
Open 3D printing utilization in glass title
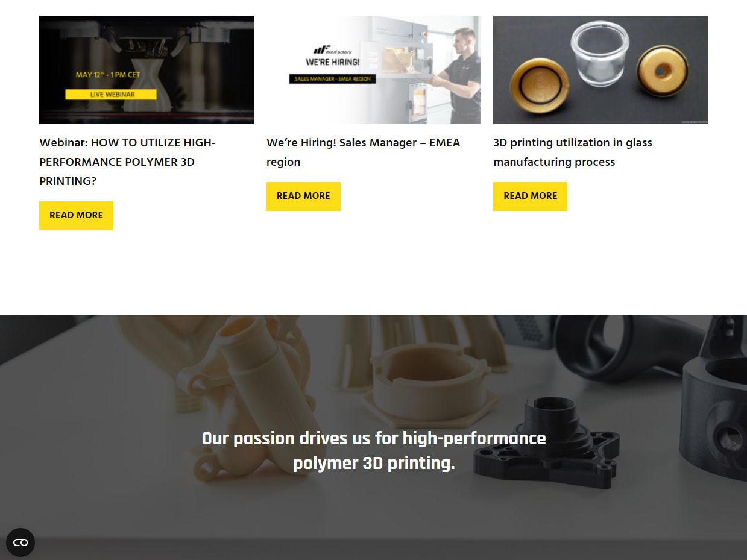pyautogui.click(x=573, y=152)
